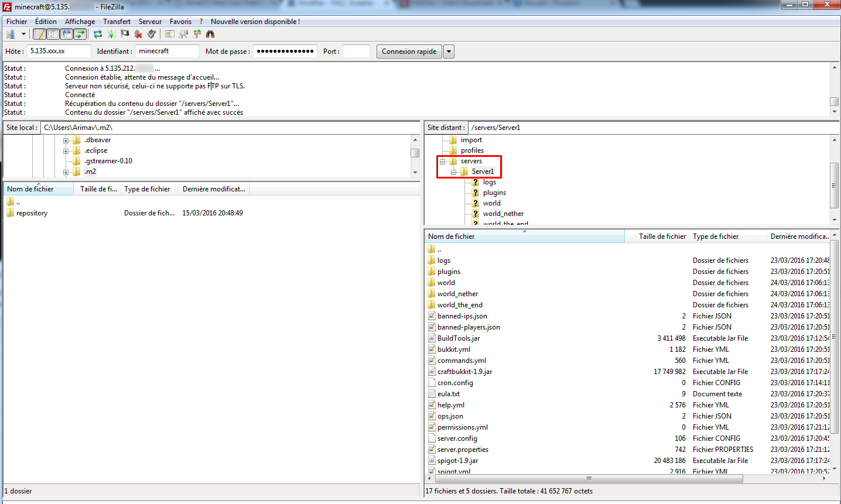
Task: Open Nouvelle version disponible menu
Action: (x=255, y=22)
